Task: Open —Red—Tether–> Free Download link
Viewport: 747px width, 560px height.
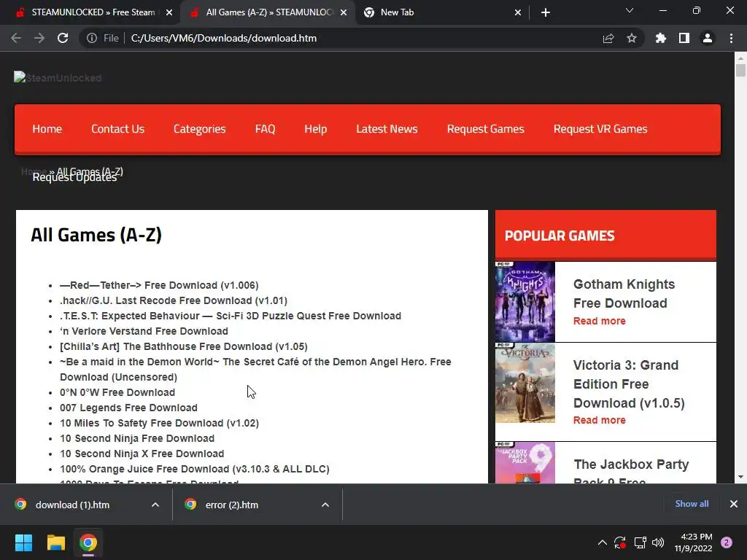Action: coord(159,285)
